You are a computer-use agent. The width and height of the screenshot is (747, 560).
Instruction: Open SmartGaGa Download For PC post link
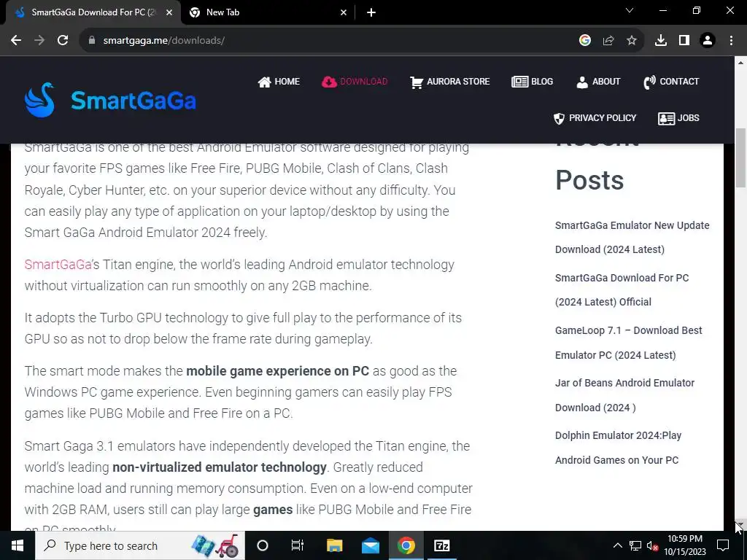pos(622,289)
